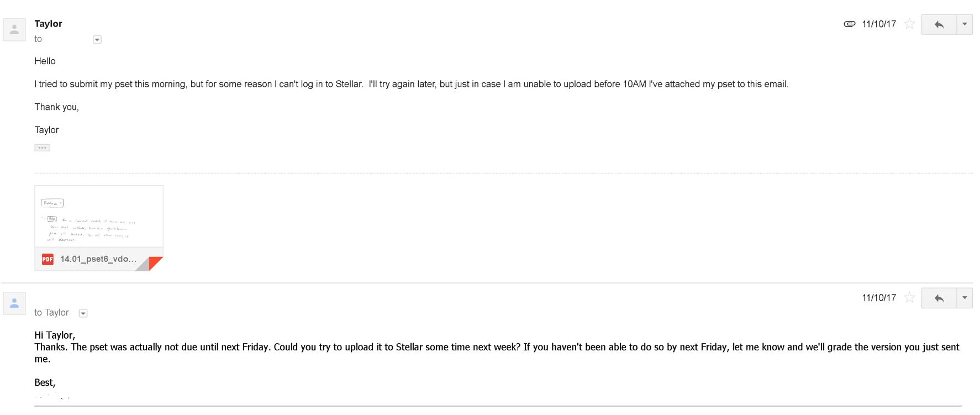980x415 pixels.
Task: Click the sender name Taylor
Action: pos(48,24)
